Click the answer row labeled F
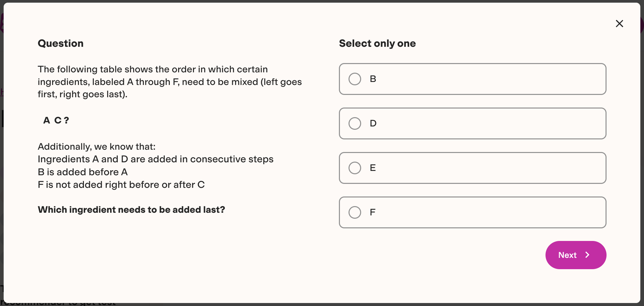Image resolution: width=644 pixels, height=306 pixels. [x=472, y=212]
